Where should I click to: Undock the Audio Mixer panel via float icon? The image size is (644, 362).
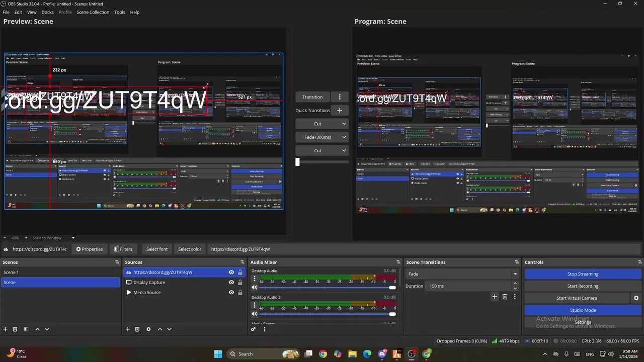tap(398, 262)
